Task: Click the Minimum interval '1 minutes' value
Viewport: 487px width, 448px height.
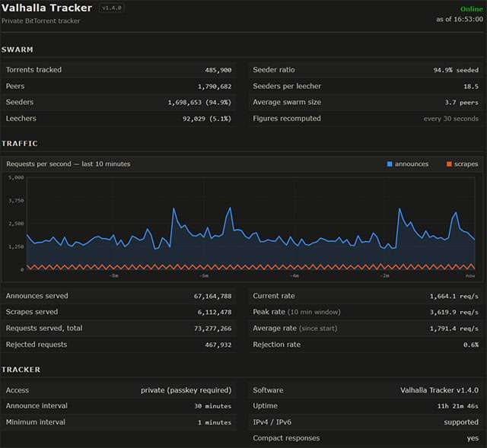Action: click(x=215, y=423)
